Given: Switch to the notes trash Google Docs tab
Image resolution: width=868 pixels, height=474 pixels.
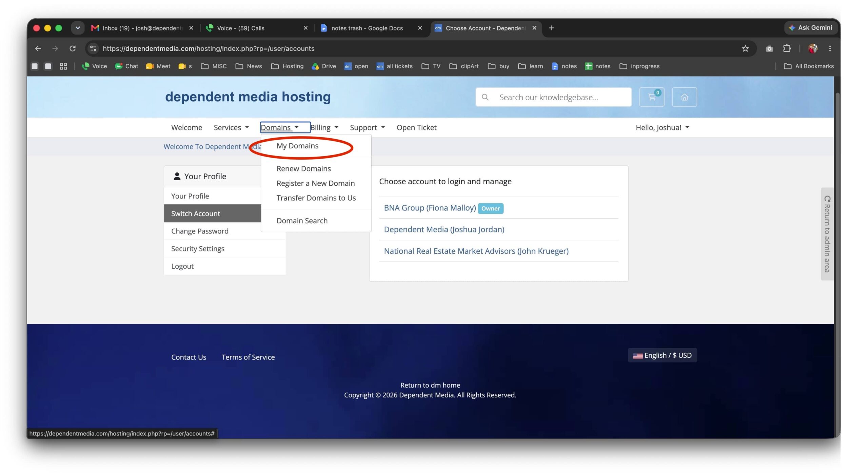Looking at the screenshot, I should coord(372,28).
